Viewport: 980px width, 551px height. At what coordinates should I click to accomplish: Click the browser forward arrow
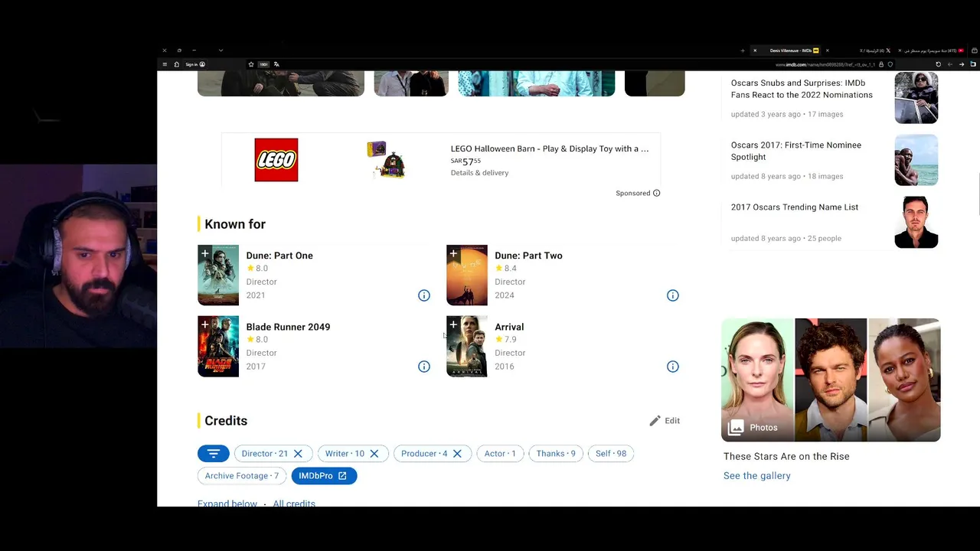coord(950,64)
